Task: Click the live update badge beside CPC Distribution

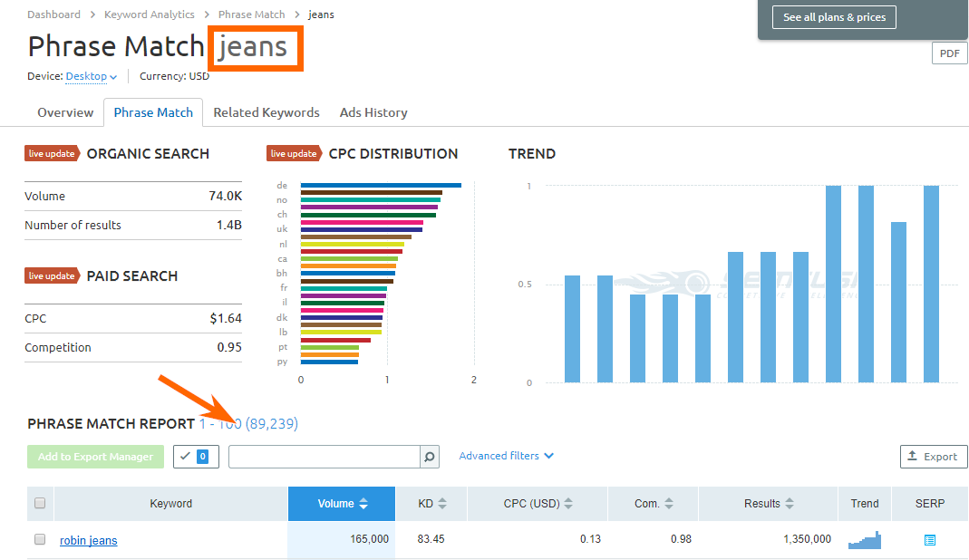Action: (295, 153)
